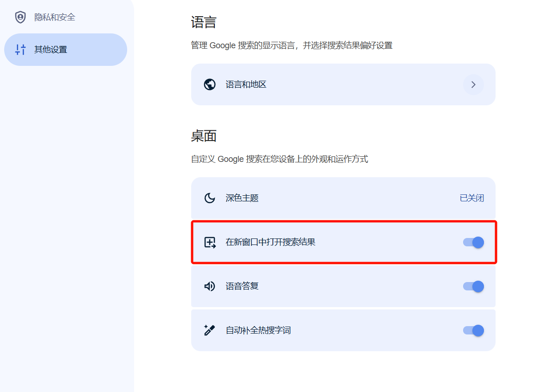Viewport: 548px width, 392px height.
Task: Click the 桌面 section heading
Action: (x=204, y=136)
